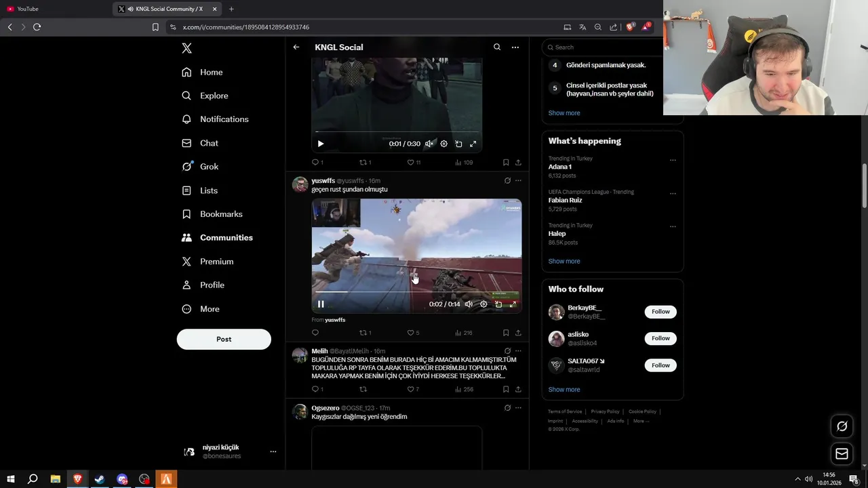Open options for Halep trend
The width and height of the screenshot is (868, 488).
(x=673, y=227)
